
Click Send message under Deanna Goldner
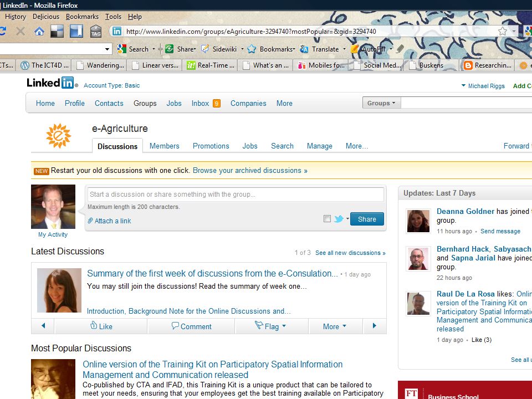[500, 231]
